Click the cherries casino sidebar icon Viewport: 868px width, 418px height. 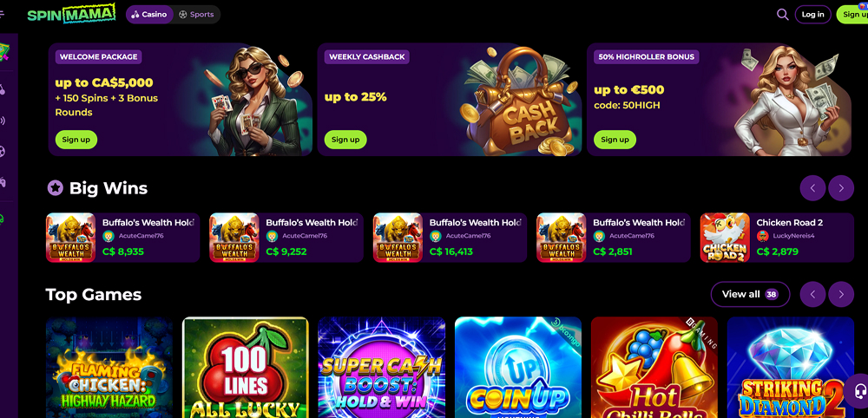[x=3, y=89]
